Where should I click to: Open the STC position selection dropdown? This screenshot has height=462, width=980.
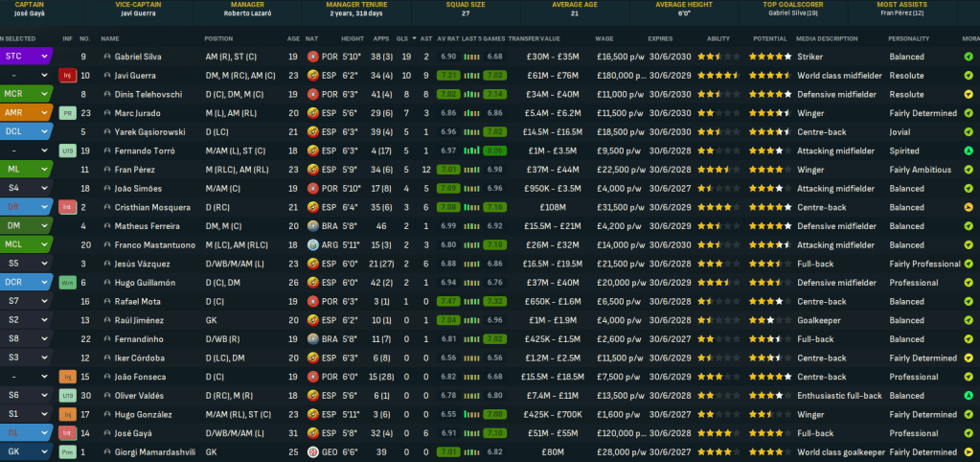coord(44,57)
